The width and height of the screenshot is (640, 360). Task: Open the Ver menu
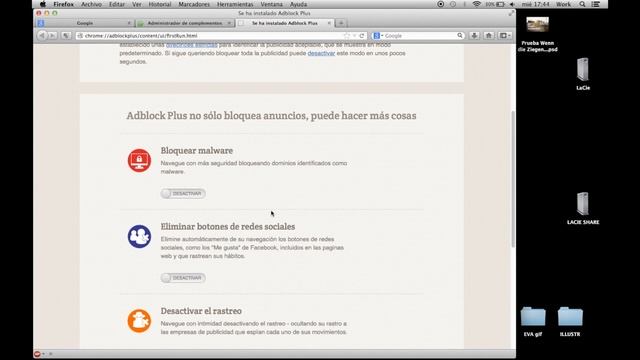tap(137, 4)
